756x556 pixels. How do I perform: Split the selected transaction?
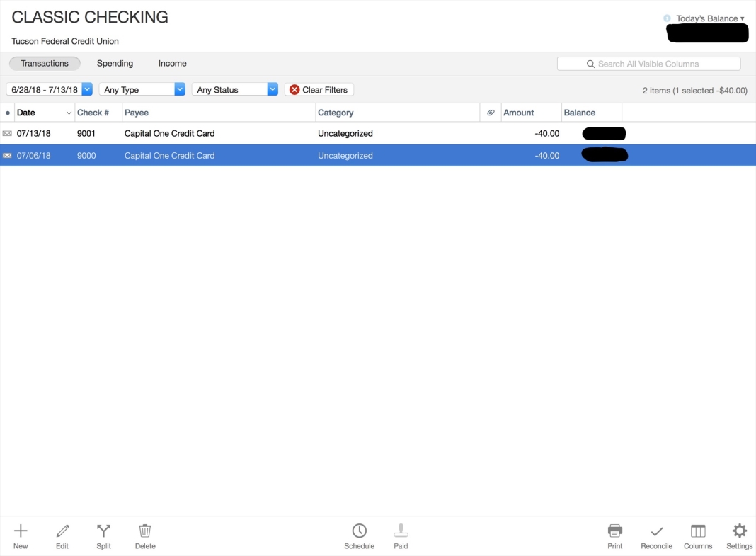104,531
